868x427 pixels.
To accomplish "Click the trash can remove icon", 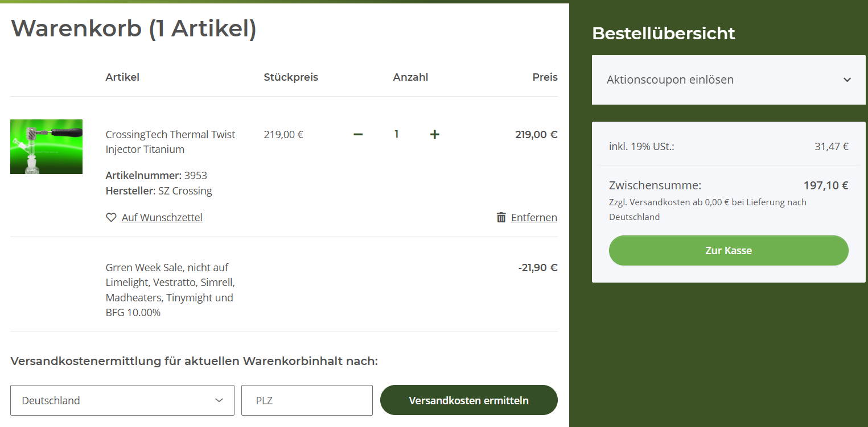I will (x=501, y=217).
